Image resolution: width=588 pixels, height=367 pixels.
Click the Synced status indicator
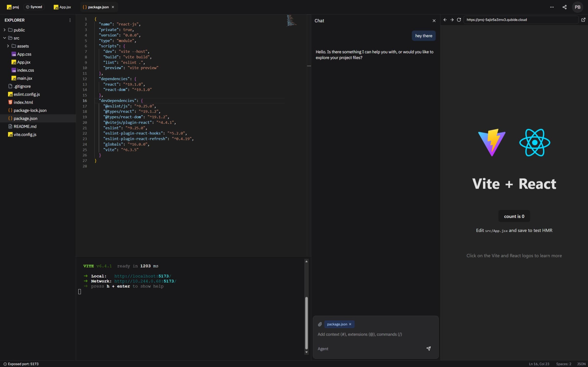[x=34, y=7]
